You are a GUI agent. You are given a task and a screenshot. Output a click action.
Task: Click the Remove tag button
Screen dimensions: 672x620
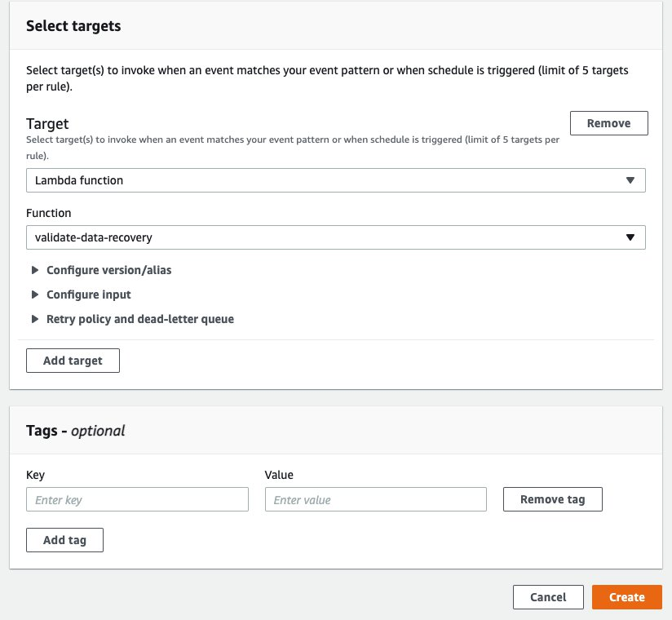pyautogui.click(x=552, y=498)
